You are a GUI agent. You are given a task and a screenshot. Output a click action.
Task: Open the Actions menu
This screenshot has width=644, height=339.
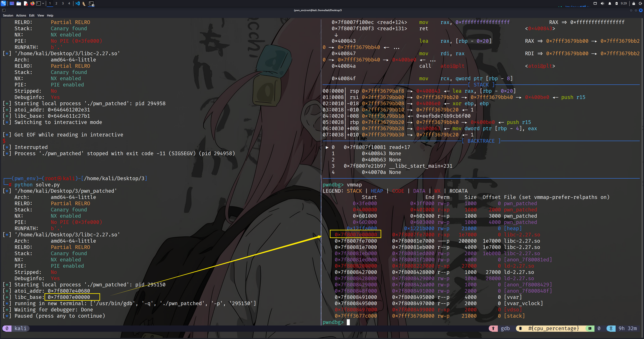pyautogui.click(x=21, y=16)
